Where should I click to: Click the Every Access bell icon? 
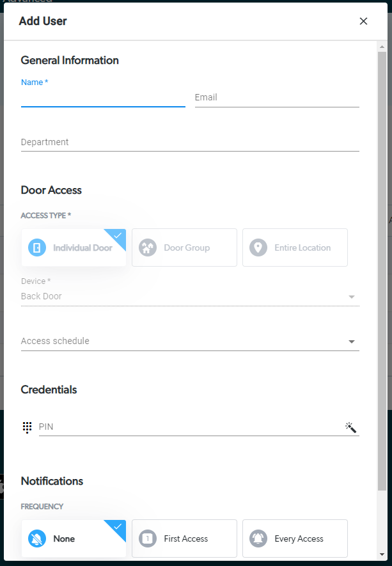[258, 538]
